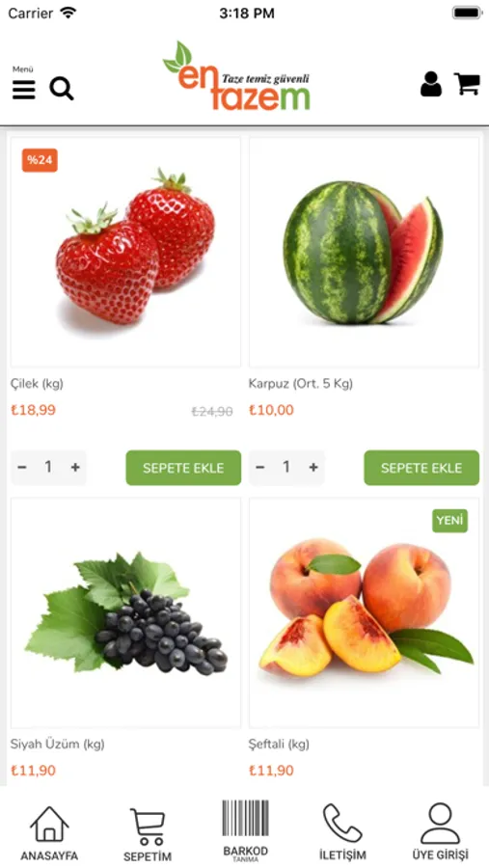Decrease Karpuz quantity with minus
This screenshot has height=868, width=489.
point(260,467)
